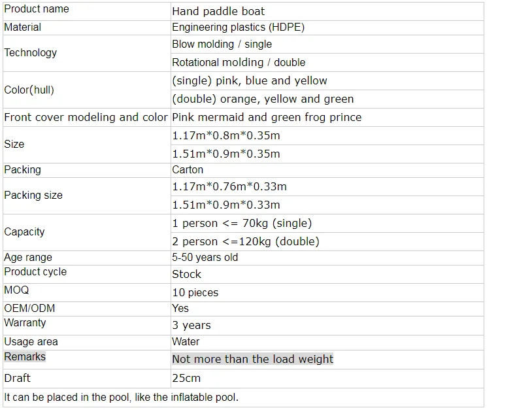Select the "5-50 years old" age range value

click(x=205, y=258)
